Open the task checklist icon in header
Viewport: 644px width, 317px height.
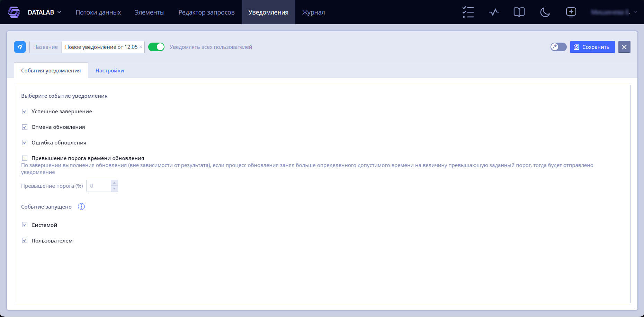pyautogui.click(x=468, y=12)
